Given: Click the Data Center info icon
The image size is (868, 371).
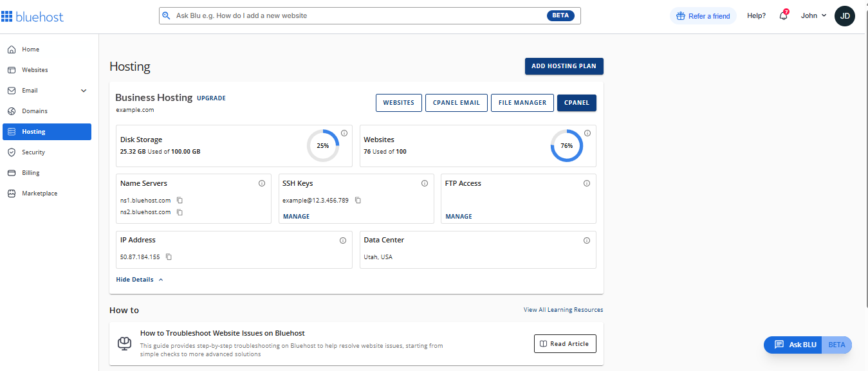Looking at the screenshot, I should pos(587,240).
